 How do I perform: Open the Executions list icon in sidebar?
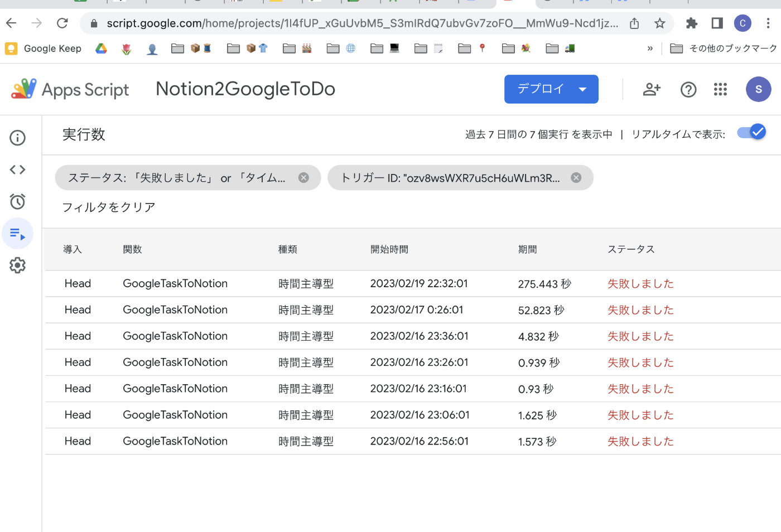pyautogui.click(x=18, y=234)
